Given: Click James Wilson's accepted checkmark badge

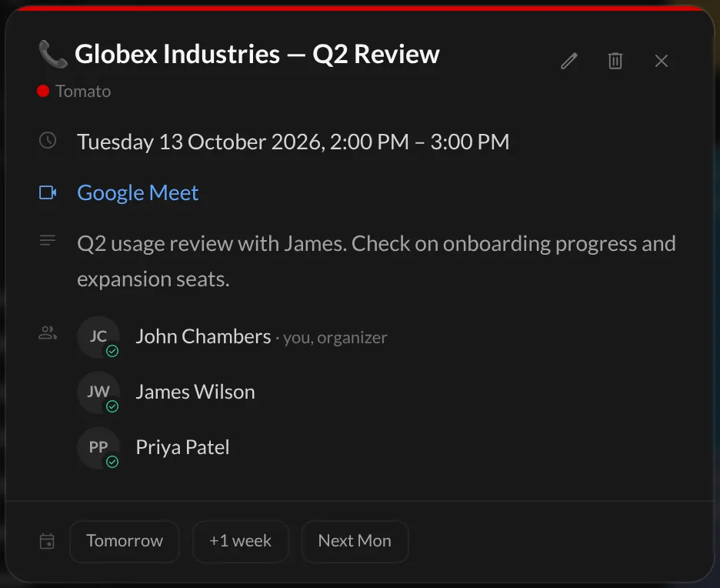Looking at the screenshot, I should pyautogui.click(x=112, y=406).
